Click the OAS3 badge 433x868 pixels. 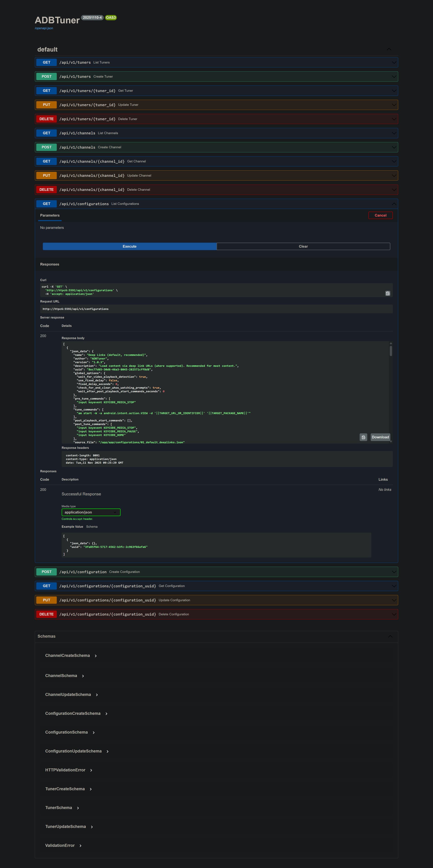(111, 18)
